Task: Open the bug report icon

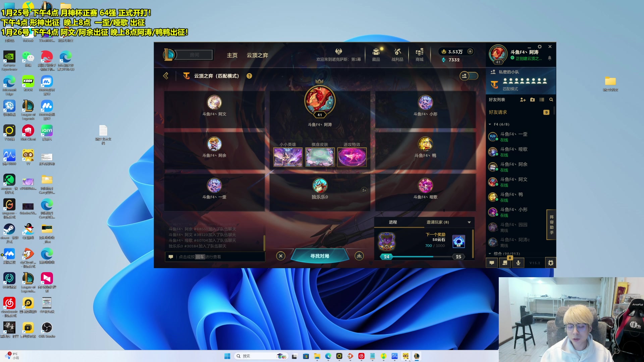Action: point(550,263)
